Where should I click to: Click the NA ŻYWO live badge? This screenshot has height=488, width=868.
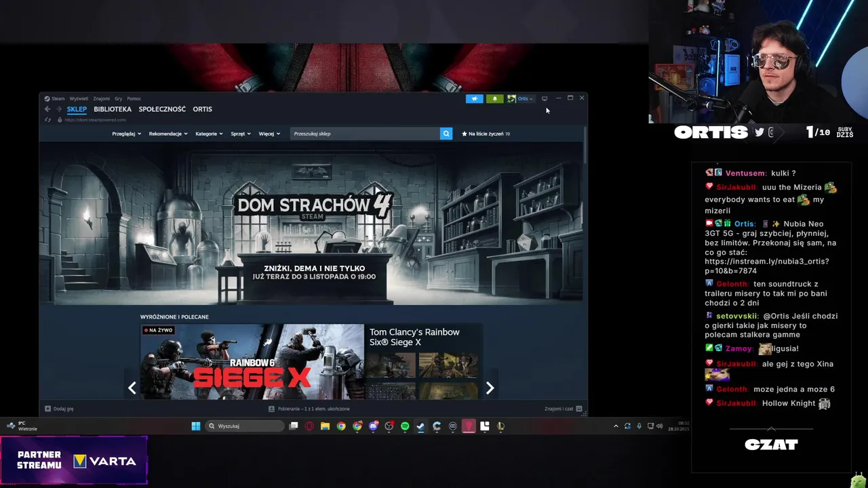click(x=158, y=330)
